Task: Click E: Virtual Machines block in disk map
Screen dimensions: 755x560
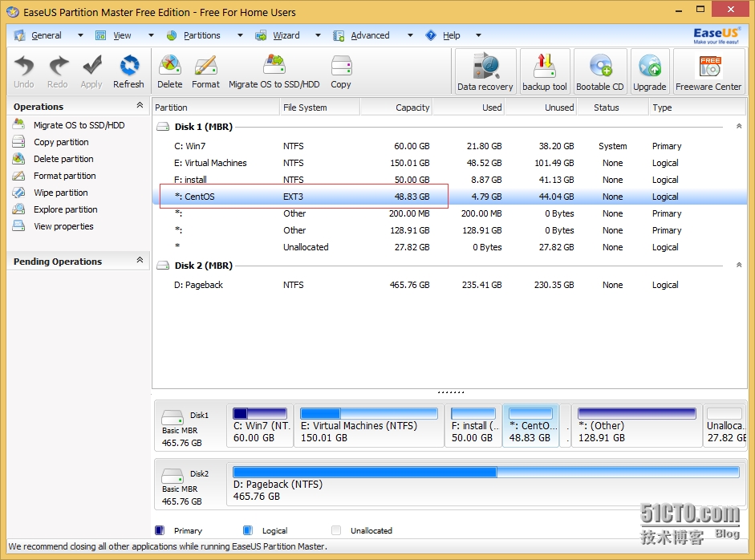Action: click(x=369, y=426)
